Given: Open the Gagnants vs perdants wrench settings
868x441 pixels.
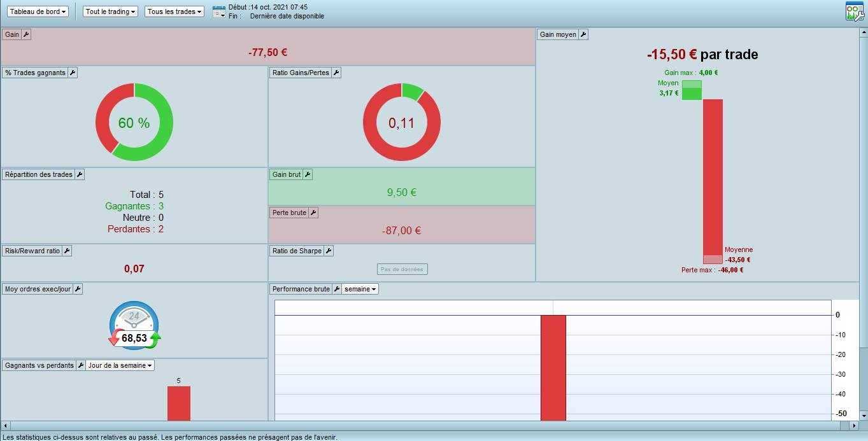Looking at the screenshot, I should coord(81,365).
